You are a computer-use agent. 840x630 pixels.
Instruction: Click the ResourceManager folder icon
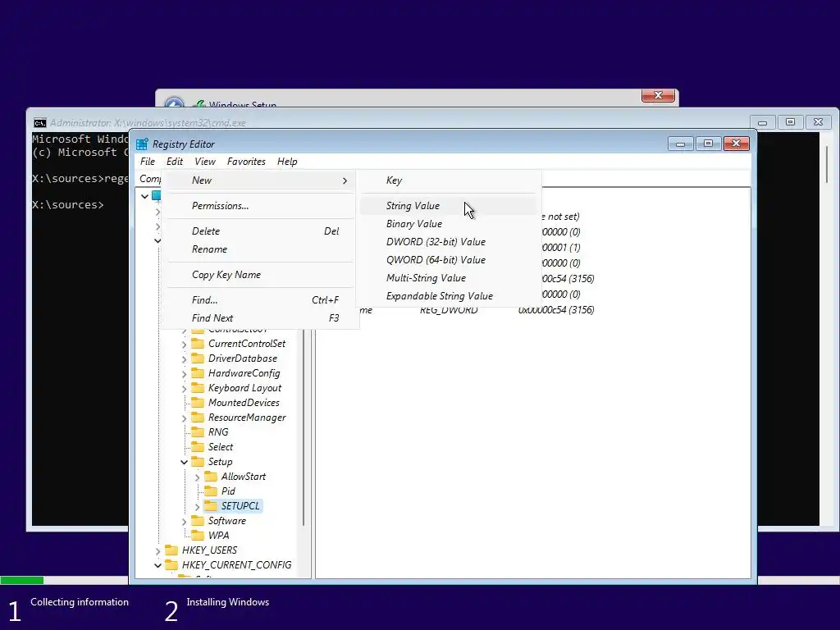point(198,418)
